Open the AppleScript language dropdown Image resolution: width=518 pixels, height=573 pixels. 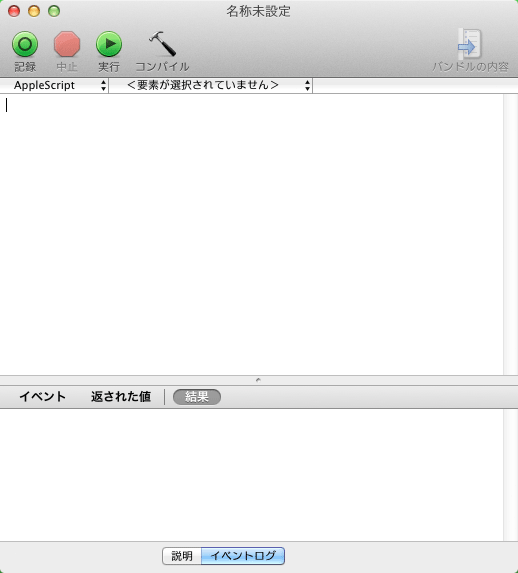point(54,85)
